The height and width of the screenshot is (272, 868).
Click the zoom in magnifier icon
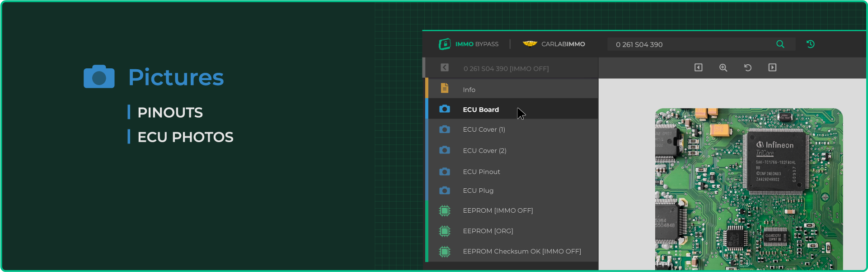723,67
